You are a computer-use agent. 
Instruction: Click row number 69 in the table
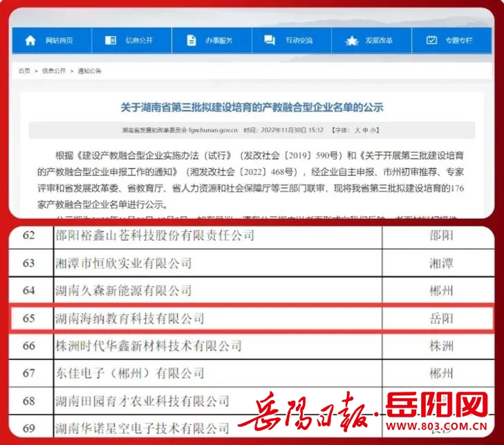click(x=28, y=428)
